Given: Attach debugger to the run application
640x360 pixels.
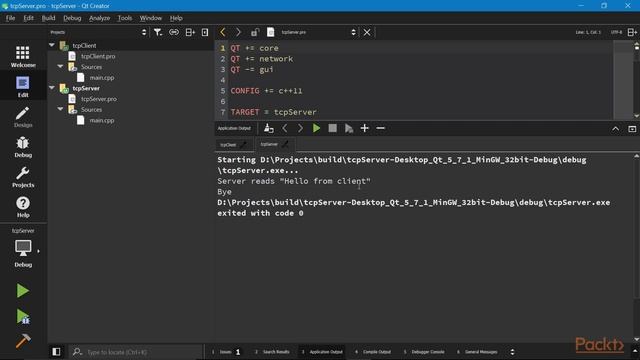Looking at the screenshot, I should point(349,128).
